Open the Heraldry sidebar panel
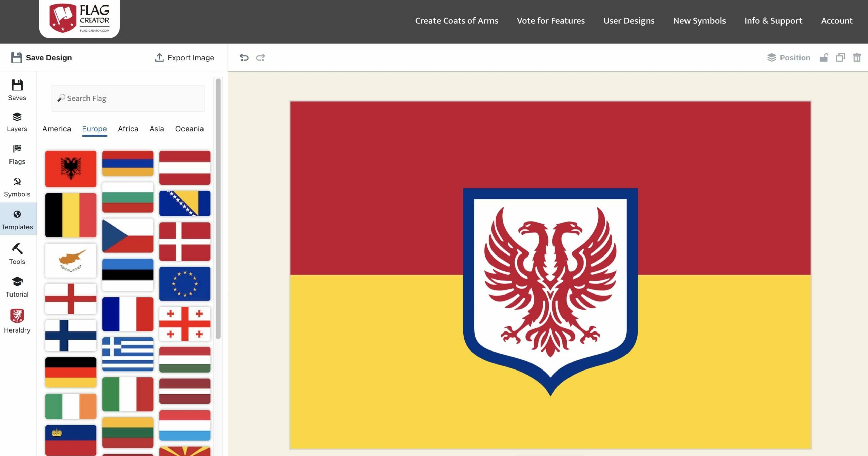868x456 pixels. click(17, 321)
